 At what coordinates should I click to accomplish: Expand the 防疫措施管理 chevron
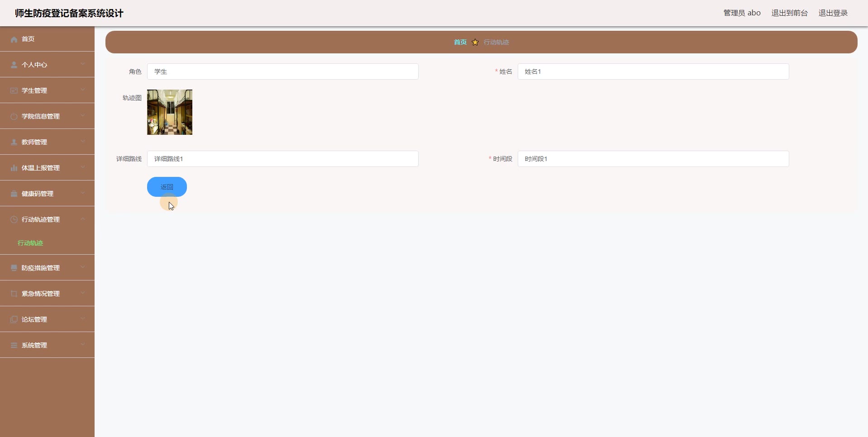tap(83, 267)
